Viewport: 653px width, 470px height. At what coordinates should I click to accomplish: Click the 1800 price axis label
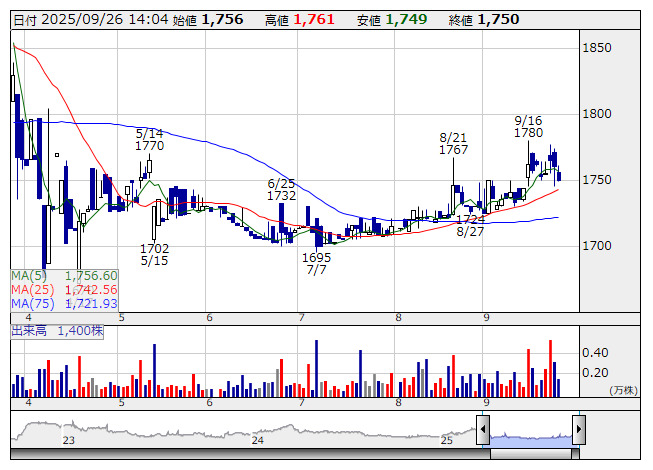597,114
